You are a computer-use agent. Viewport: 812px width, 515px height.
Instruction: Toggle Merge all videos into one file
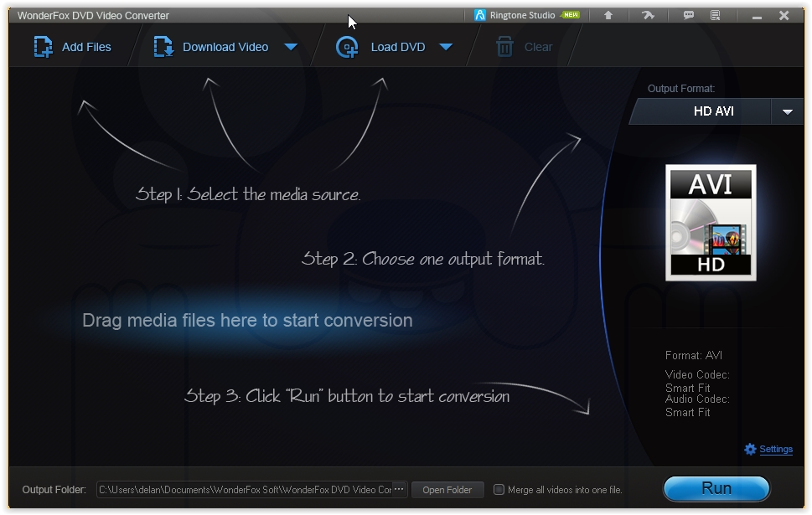[499, 490]
